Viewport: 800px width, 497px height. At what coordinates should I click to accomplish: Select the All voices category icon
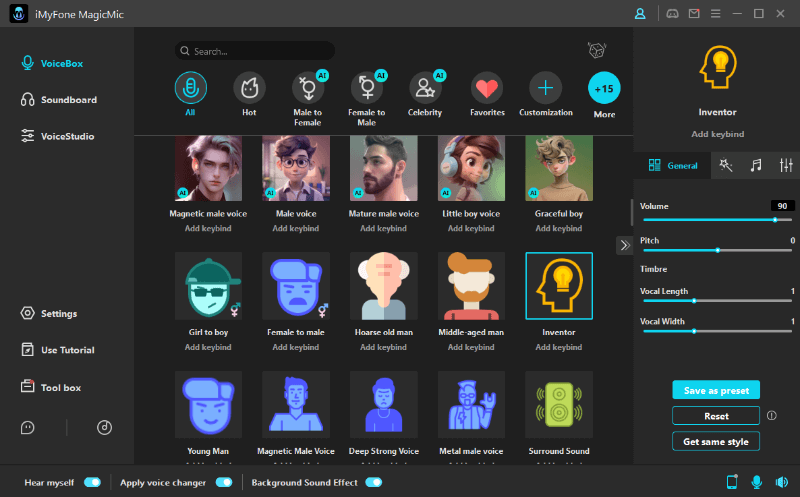point(190,88)
